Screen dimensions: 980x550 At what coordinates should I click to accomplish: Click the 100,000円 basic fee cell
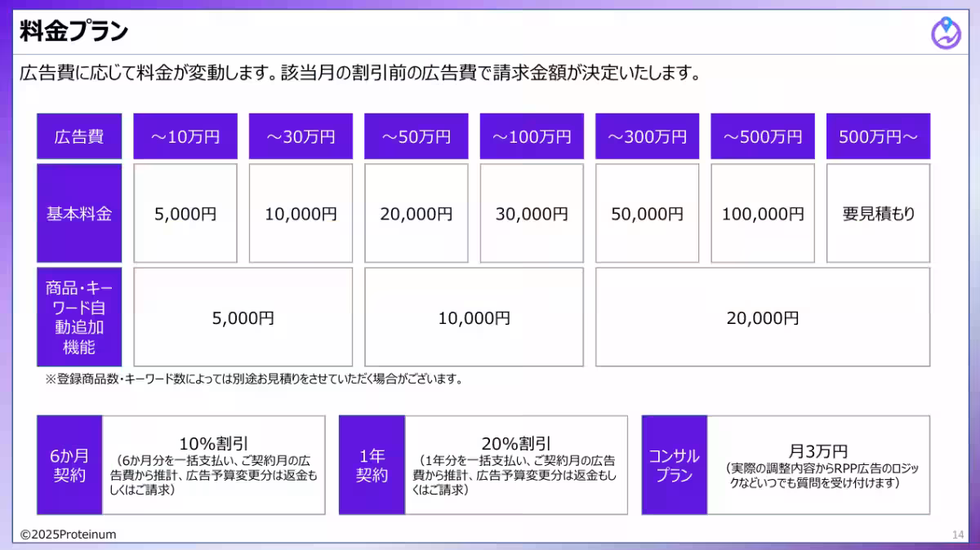pyautogui.click(x=763, y=214)
